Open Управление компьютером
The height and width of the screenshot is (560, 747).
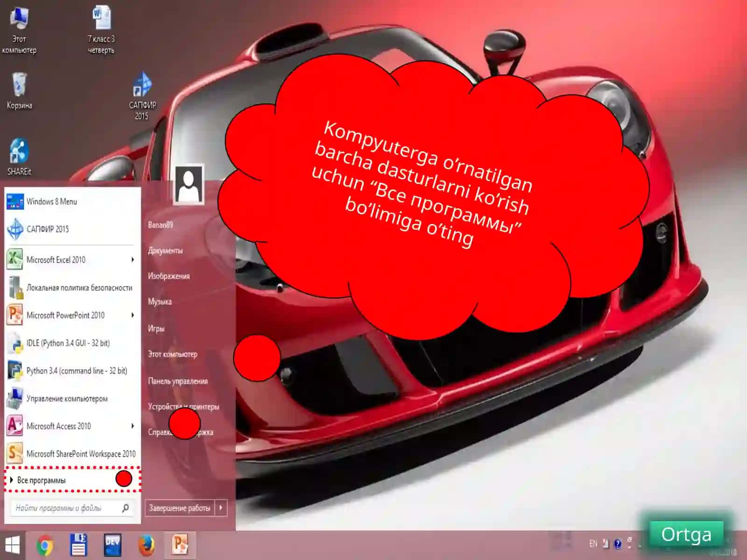72,399
